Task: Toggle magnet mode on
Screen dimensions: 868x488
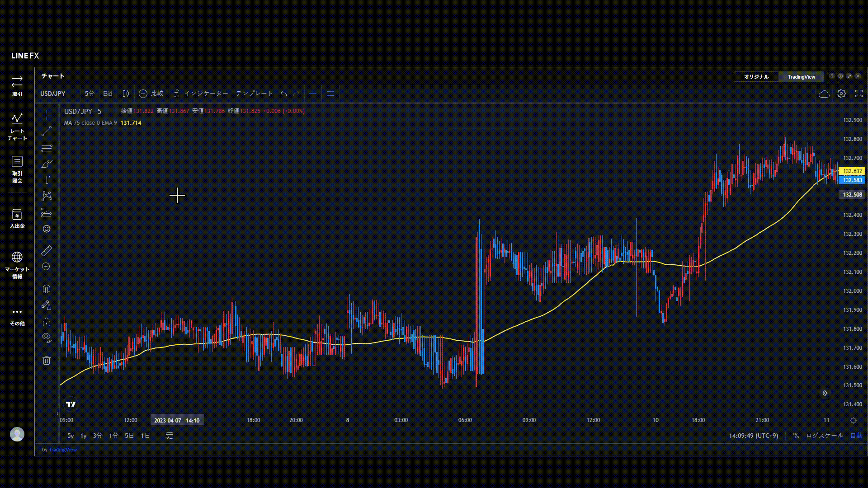Action: click(47, 289)
